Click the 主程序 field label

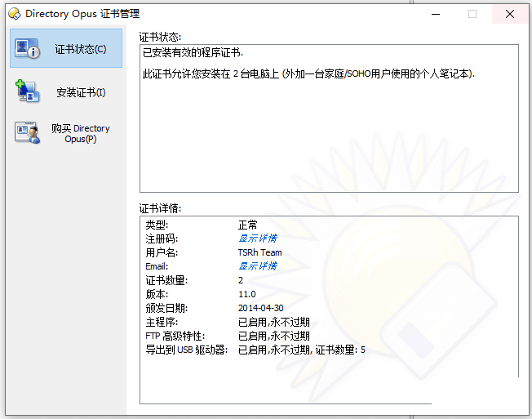pos(162,322)
